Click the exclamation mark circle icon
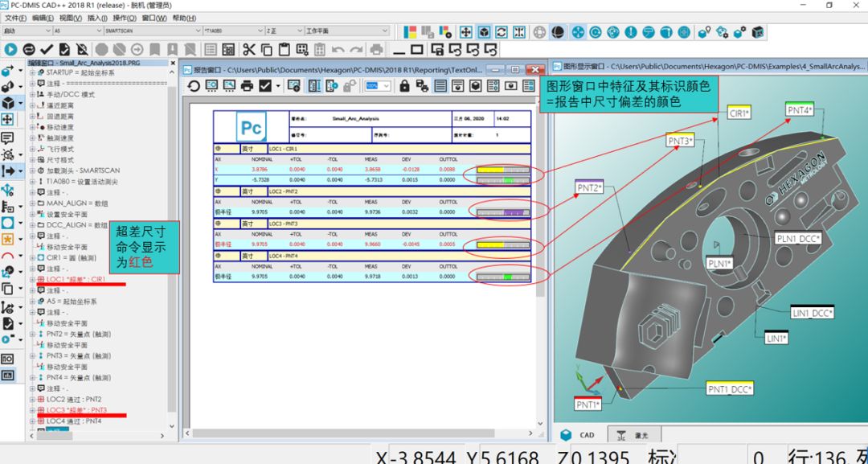The width and height of the screenshot is (868, 464). pos(631,32)
